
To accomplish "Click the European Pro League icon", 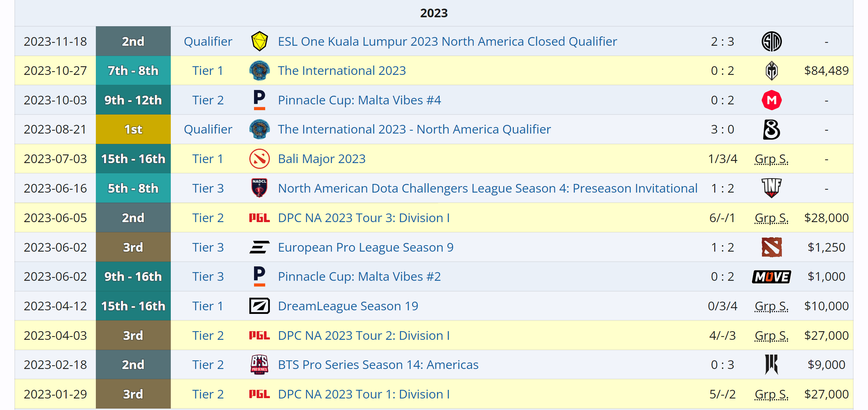I will coord(259,247).
